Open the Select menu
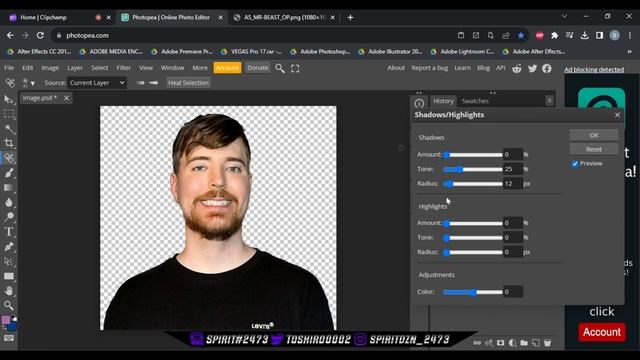 coord(100,68)
